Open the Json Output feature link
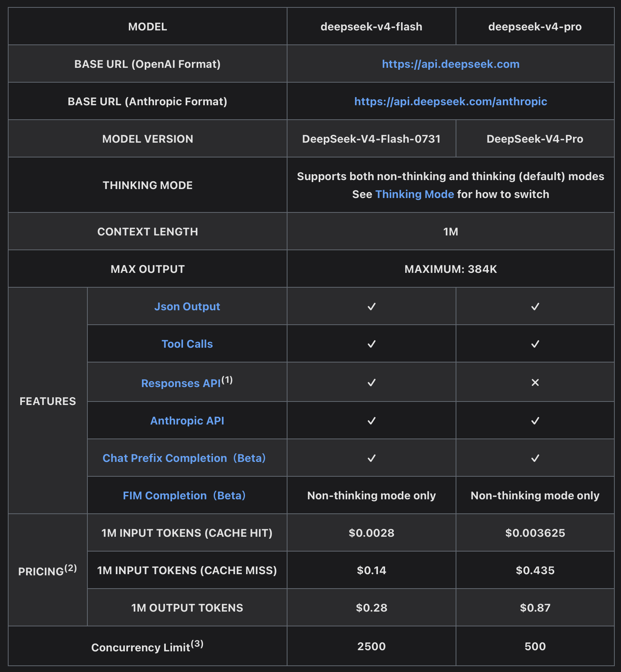The height and width of the screenshot is (672, 621). 187,306
